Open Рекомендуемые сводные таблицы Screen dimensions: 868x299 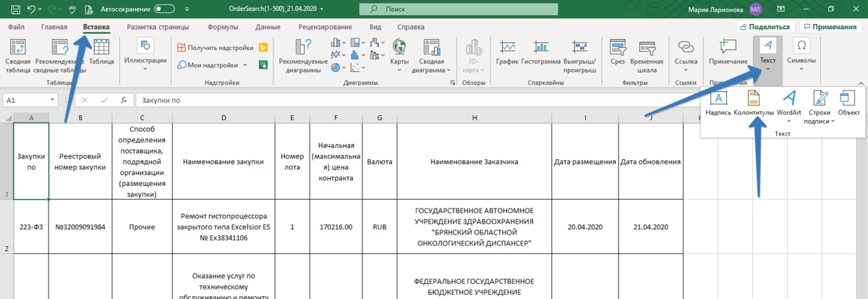(x=59, y=56)
